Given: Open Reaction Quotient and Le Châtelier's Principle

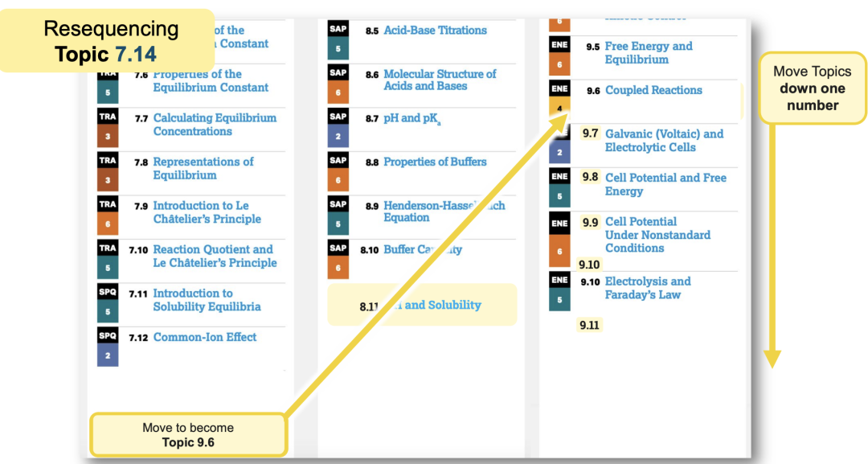Looking at the screenshot, I should [215, 256].
